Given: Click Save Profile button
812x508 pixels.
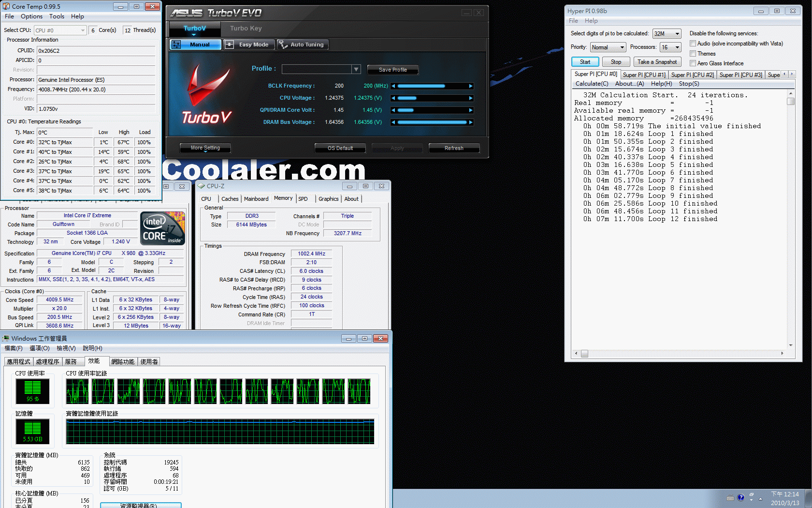Looking at the screenshot, I should click(392, 70).
